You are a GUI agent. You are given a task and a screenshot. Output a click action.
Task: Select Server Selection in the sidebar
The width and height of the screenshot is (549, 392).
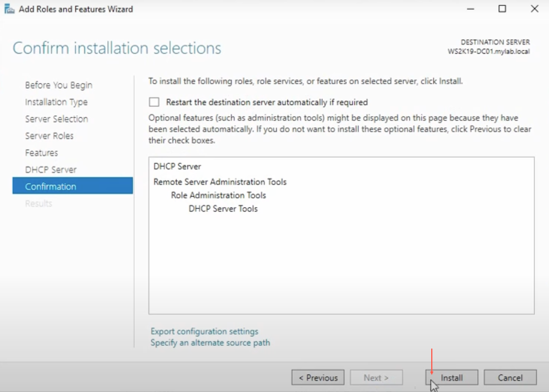57,119
